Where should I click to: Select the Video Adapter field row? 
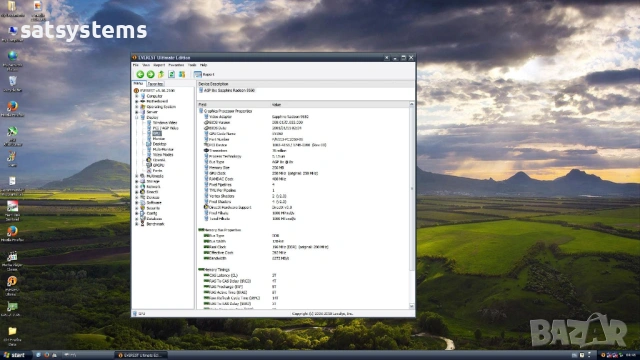pyautogui.click(x=302, y=117)
